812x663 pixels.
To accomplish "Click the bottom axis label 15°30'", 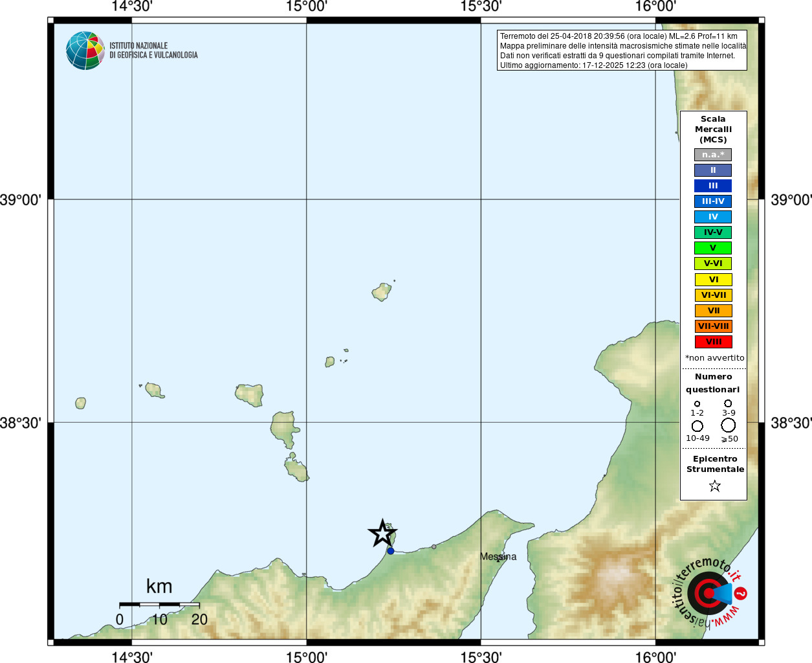I will (x=481, y=657).
